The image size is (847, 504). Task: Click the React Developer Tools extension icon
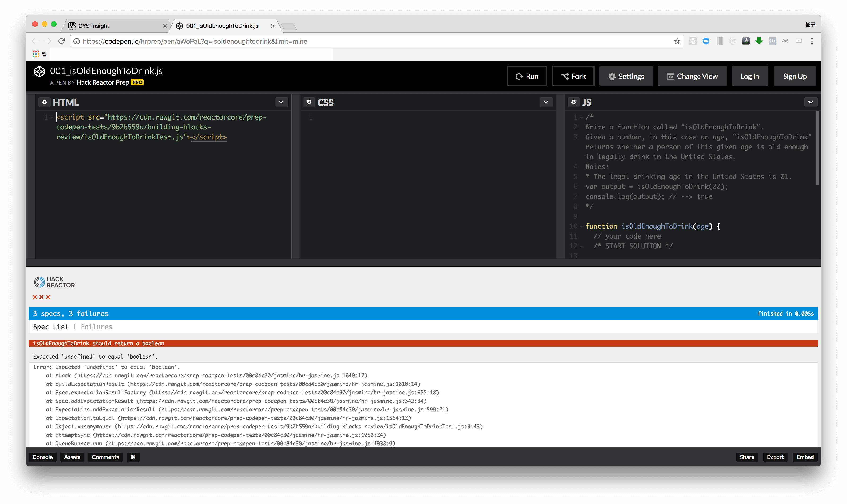(693, 41)
